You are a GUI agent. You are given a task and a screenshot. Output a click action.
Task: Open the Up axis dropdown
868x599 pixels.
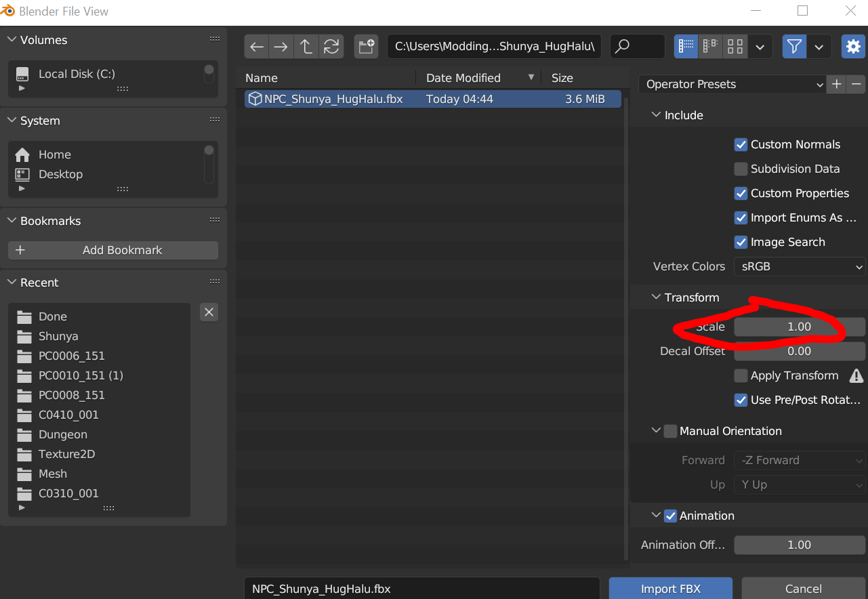coord(800,484)
